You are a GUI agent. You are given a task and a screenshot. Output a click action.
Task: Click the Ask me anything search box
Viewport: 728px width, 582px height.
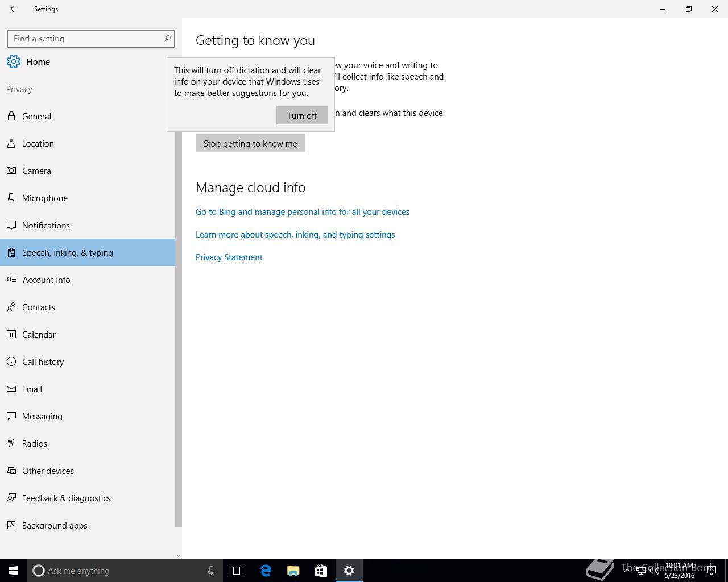[x=124, y=571]
